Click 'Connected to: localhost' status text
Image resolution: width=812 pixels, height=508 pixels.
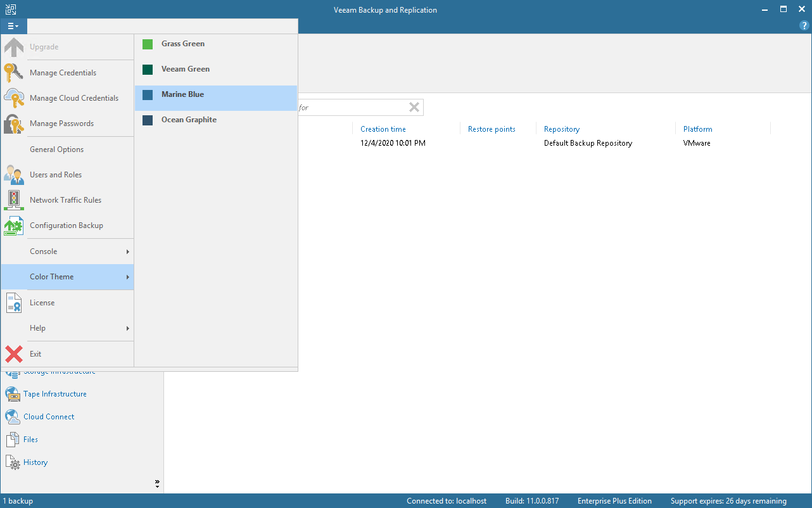coord(447,501)
